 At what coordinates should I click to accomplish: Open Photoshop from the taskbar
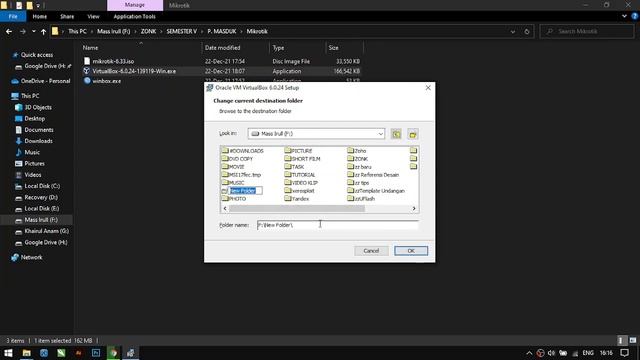coord(96,353)
